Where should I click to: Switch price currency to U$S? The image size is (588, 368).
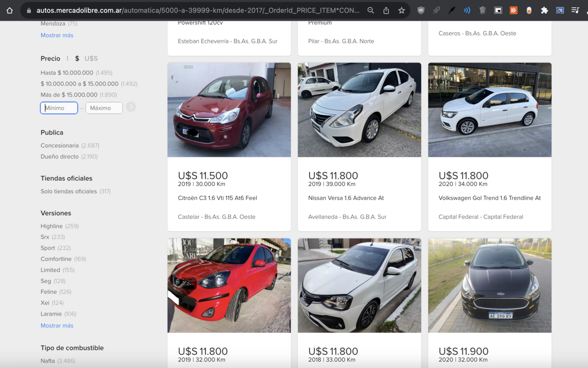point(91,58)
